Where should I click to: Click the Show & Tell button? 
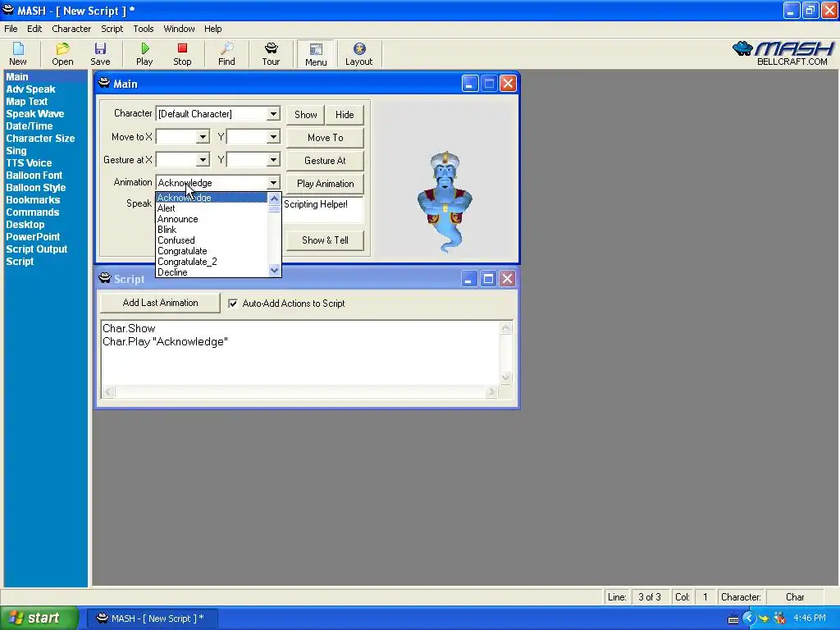click(325, 240)
